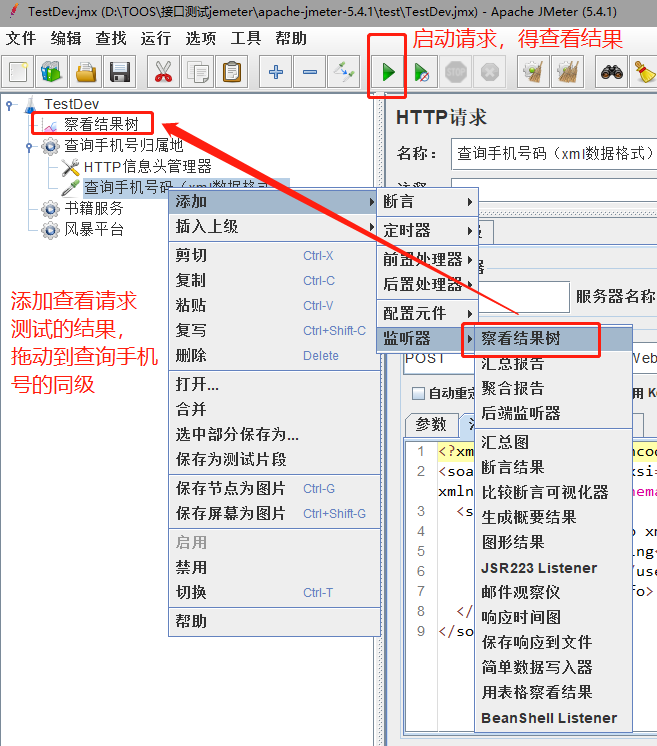Screen dimensions: 657x746
Task: Open the 编辑 menu
Action: point(66,38)
